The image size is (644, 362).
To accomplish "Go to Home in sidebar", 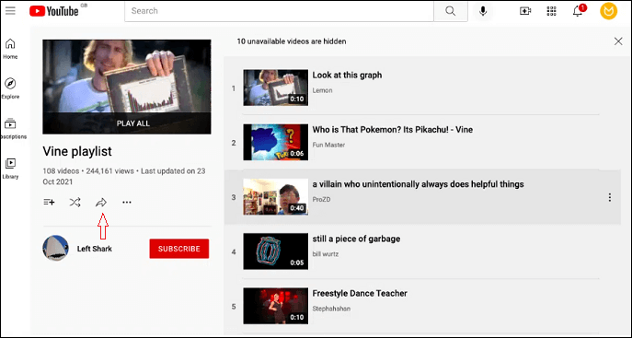I will [10, 49].
